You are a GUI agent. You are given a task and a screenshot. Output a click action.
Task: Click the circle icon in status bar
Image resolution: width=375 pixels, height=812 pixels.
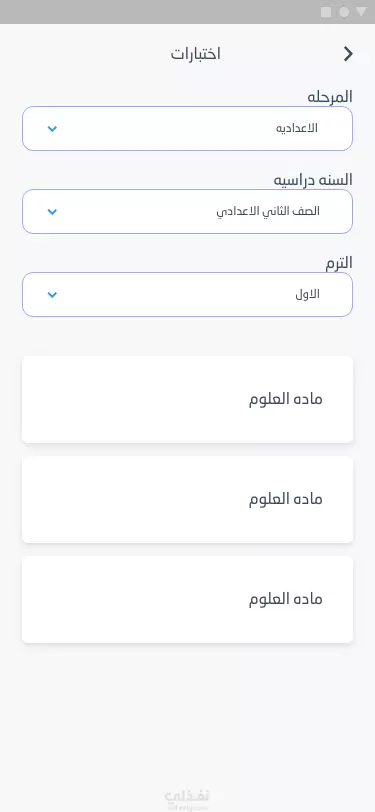click(344, 12)
